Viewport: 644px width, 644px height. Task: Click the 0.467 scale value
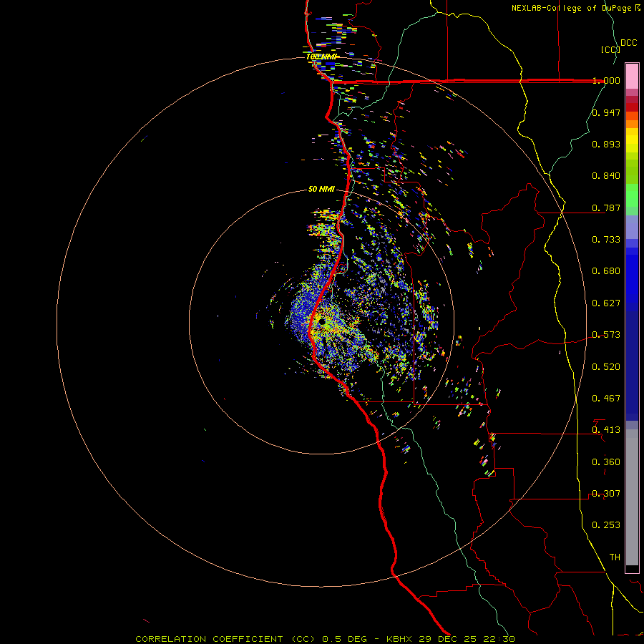click(606, 399)
